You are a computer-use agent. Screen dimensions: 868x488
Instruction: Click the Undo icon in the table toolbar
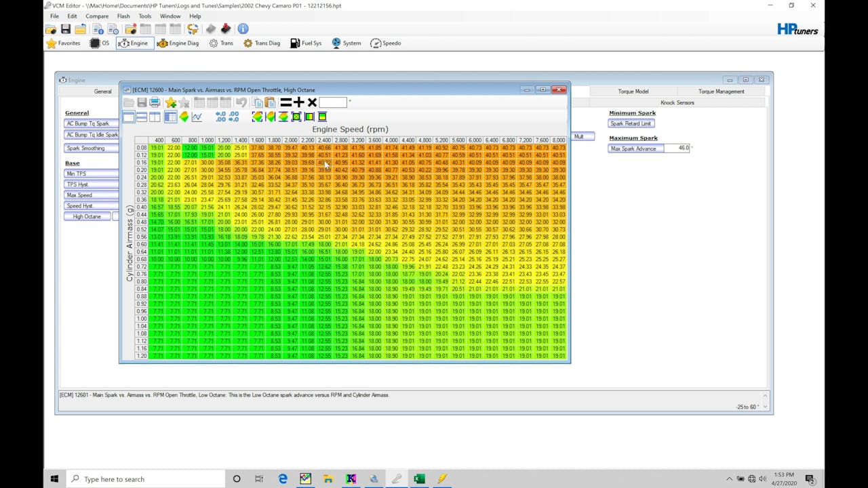point(241,102)
